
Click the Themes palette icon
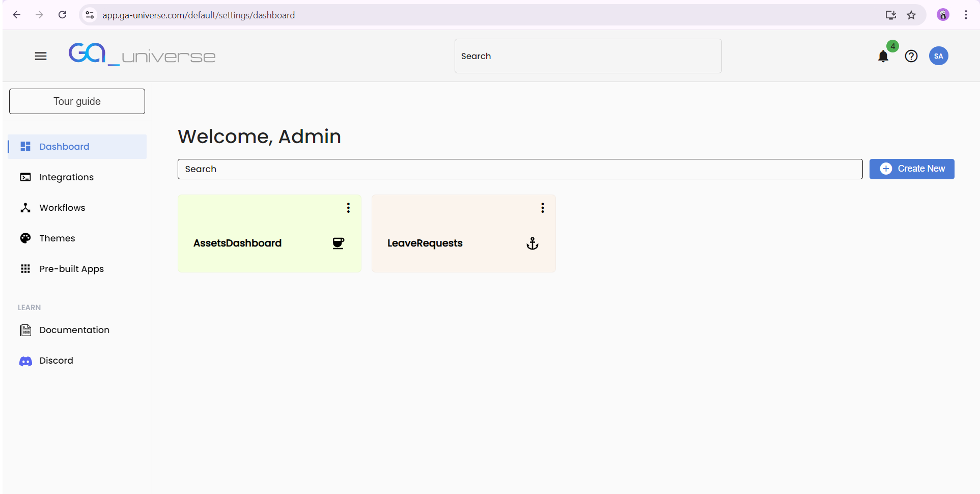click(x=25, y=238)
